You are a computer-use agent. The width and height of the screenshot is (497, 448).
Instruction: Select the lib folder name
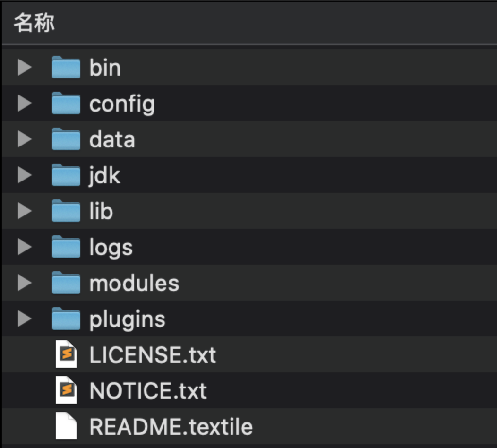[x=101, y=211]
